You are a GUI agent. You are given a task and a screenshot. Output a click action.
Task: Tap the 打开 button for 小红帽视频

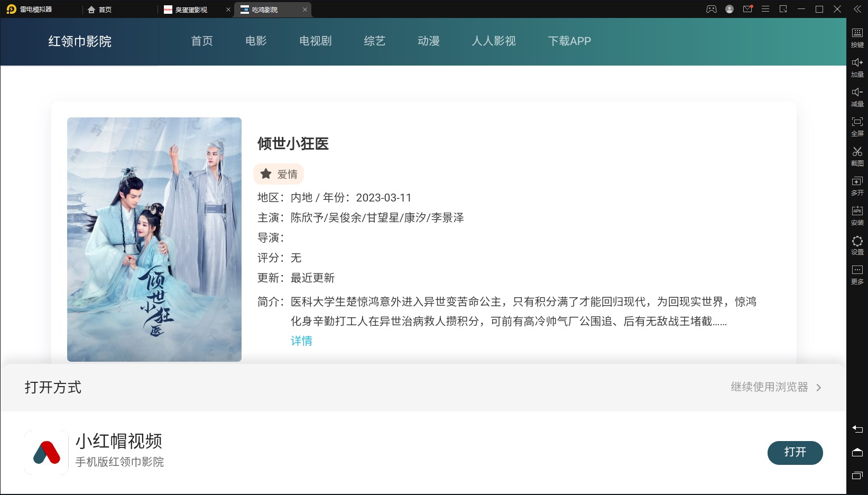(795, 453)
